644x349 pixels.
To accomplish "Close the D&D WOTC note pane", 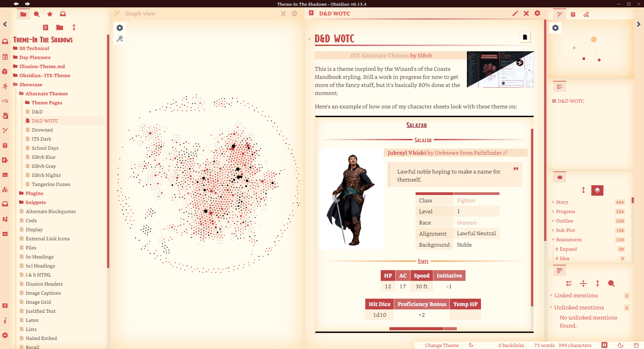I will coord(526,13).
